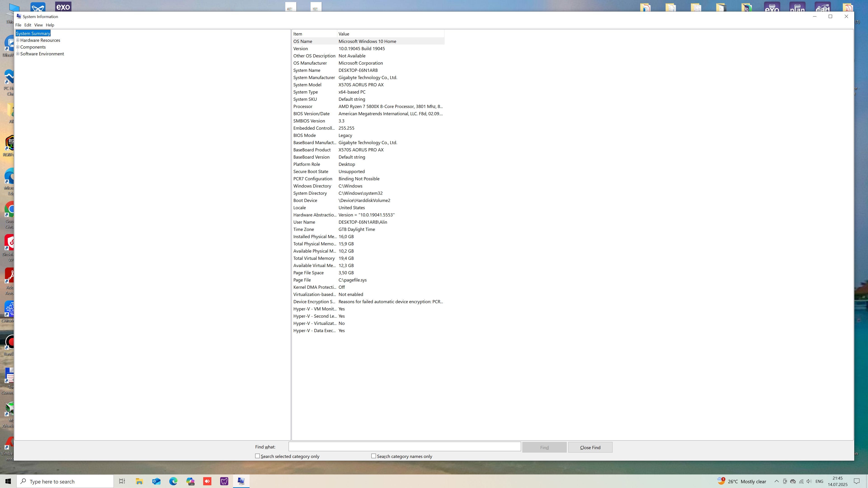Show hidden tray icons chevron
Image resolution: width=868 pixels, height=488 pixels.
point(776,482)
